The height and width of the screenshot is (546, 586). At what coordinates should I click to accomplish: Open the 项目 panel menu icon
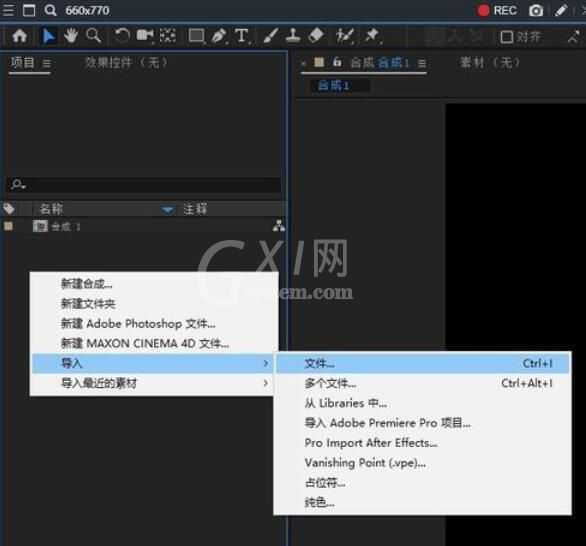pyautogui.click(x=46, y=63)
